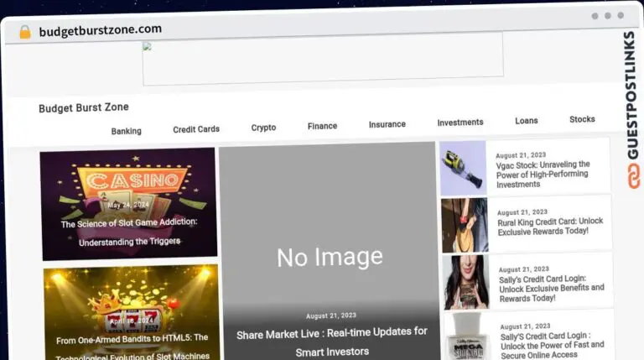Viewport: 644px width, 360px height.
Task: Click the GuestPostLinks logo icon
Action: click(x=630, y=176)
